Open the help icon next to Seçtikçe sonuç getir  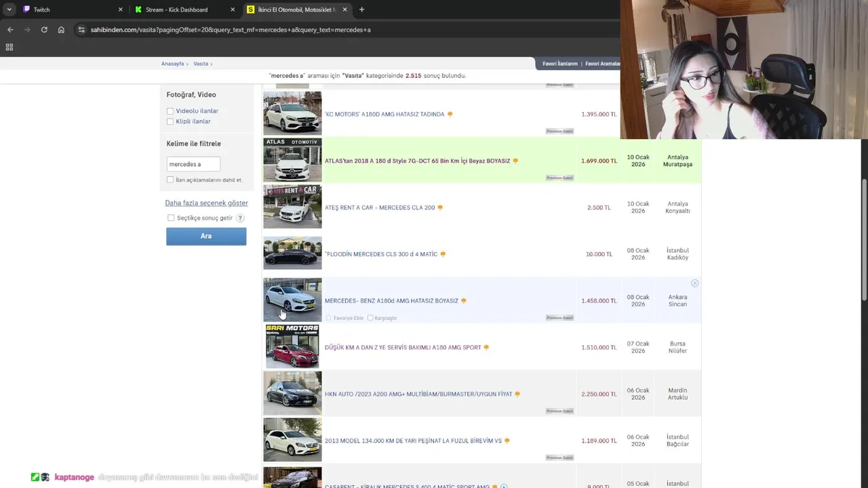point(240,218)
